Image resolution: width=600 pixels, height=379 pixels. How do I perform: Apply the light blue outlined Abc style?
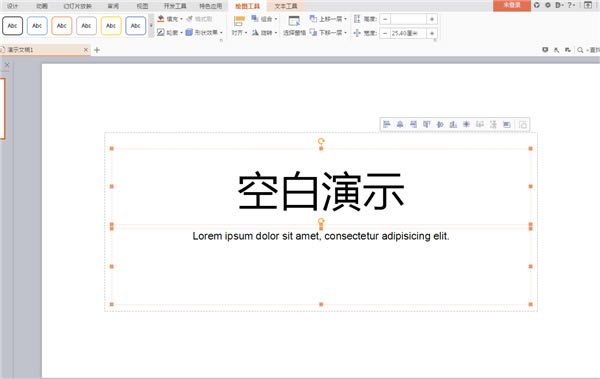click(37, 26)
